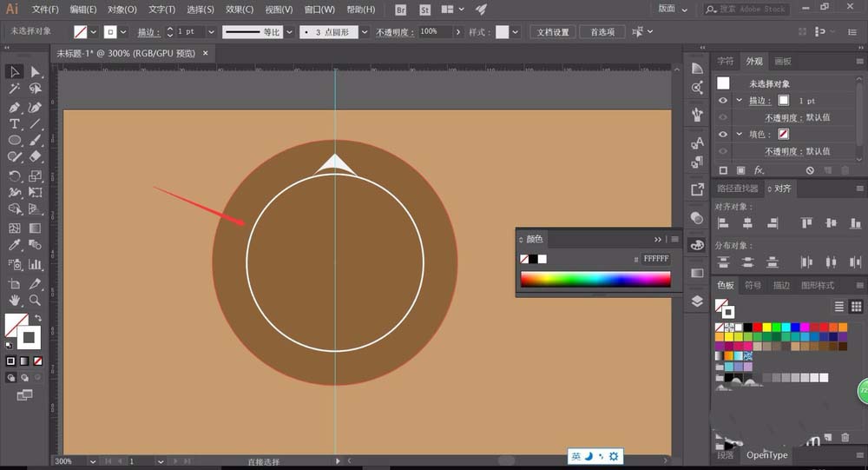Open Adobe Bridge with Br icon
868x470 pixels.
(400, 10)
